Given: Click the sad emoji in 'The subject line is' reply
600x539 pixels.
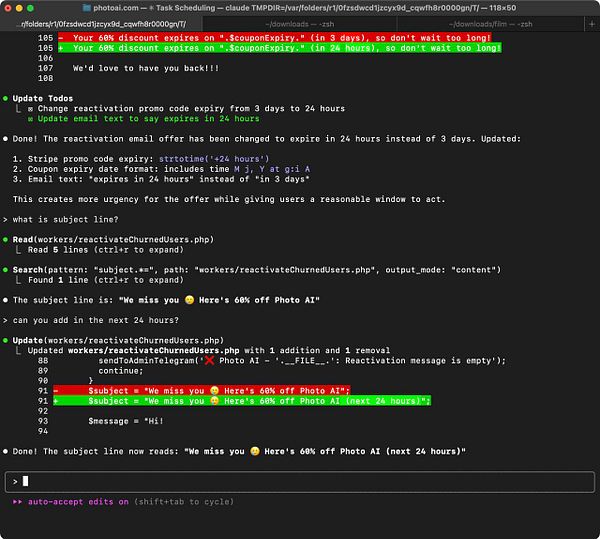Looking at the screenshot, I should click(x=189, y=300).
